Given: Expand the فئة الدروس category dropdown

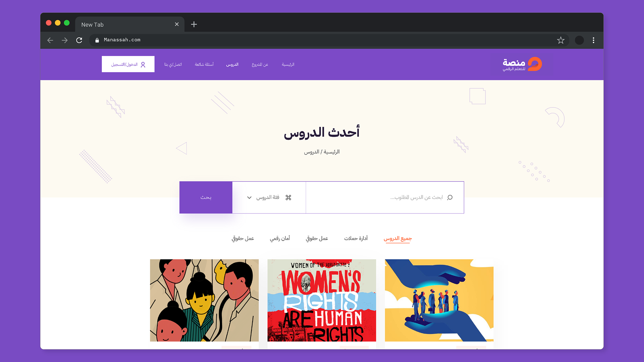Looking at the screenshot, I should [x=269, y=197].
